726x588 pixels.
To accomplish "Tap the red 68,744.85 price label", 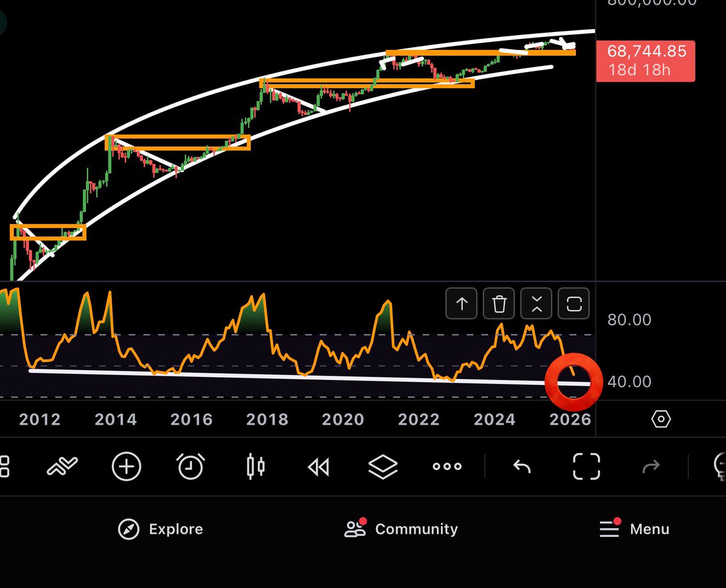I will [x=645, y=60].
